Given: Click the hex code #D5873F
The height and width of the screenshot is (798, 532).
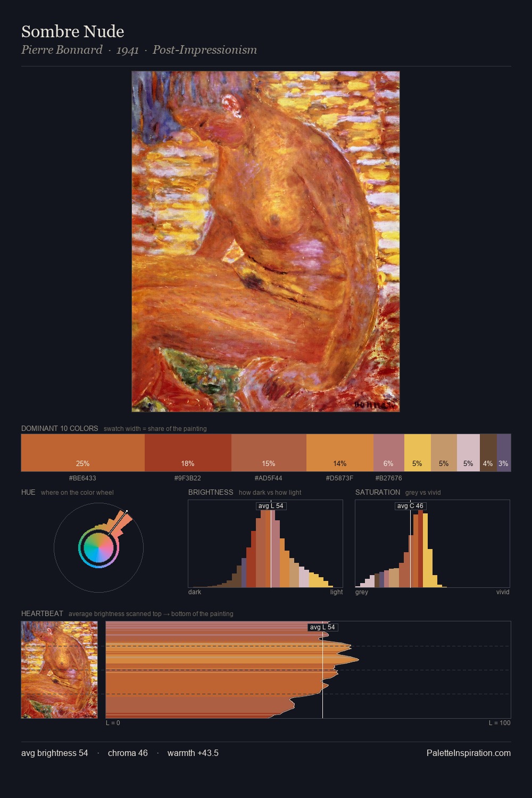Looking at the screenshot, I should 340,478.
